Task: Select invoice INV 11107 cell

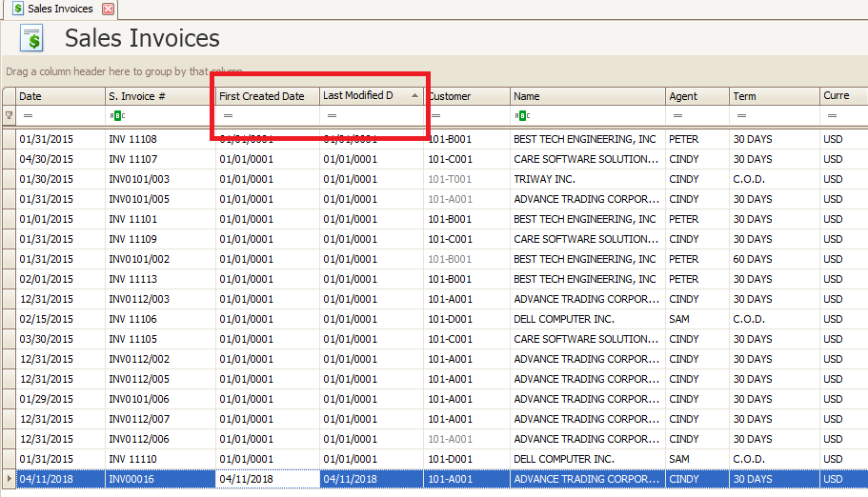Action: tap(160, 159)
